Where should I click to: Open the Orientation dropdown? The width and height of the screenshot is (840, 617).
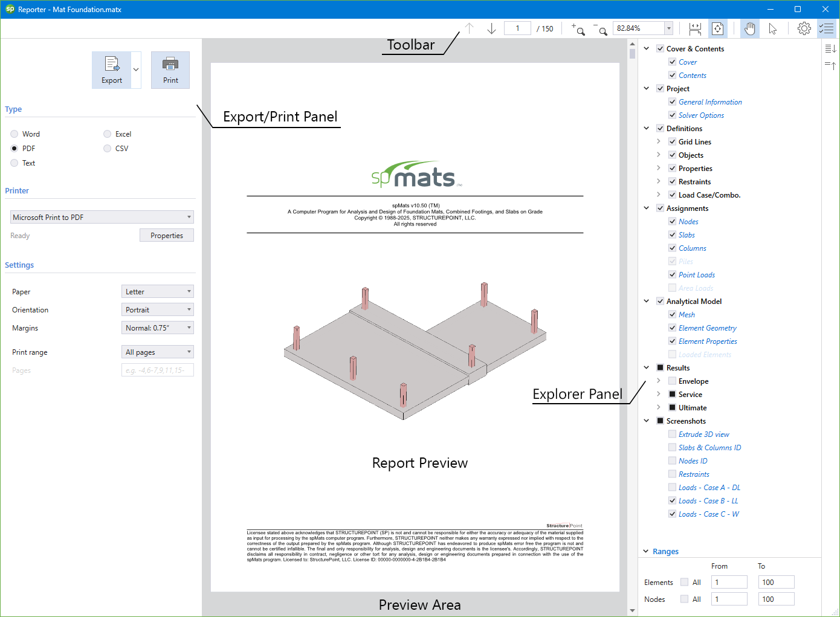pyautogui.click(x=157, y=309)
